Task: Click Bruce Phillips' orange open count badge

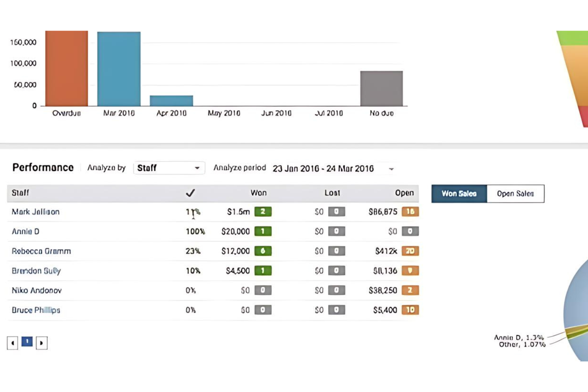Action: pos(410,310)
